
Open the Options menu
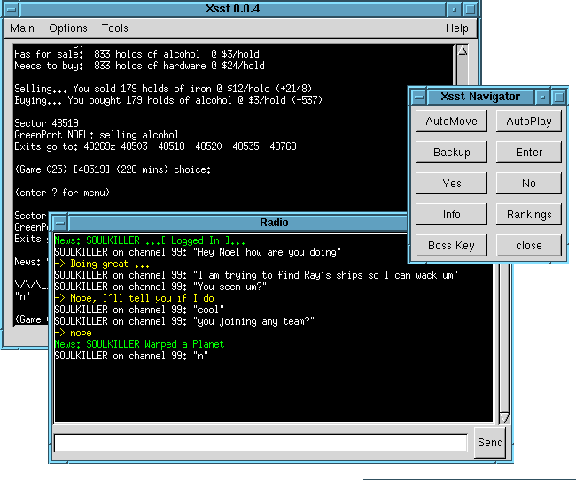(x=68, y=28)
